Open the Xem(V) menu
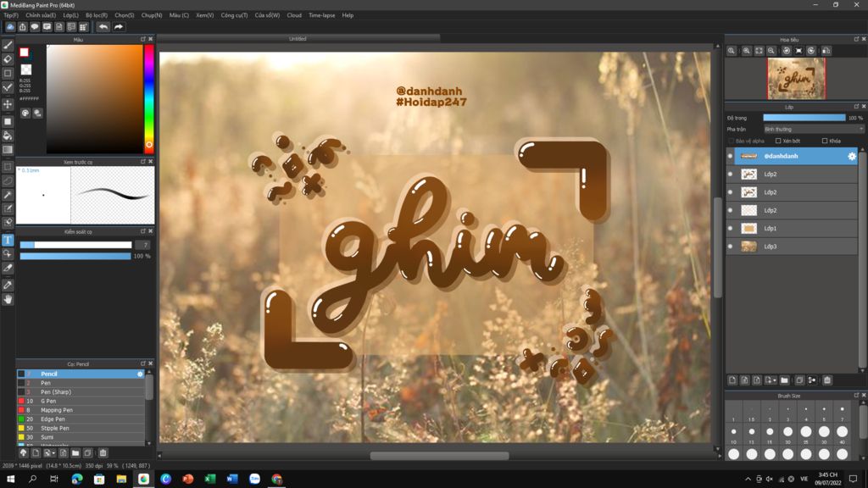 point(205,15)
